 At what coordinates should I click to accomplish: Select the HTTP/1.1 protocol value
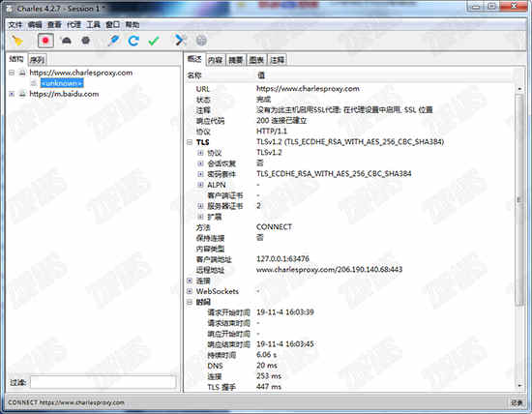272,132
